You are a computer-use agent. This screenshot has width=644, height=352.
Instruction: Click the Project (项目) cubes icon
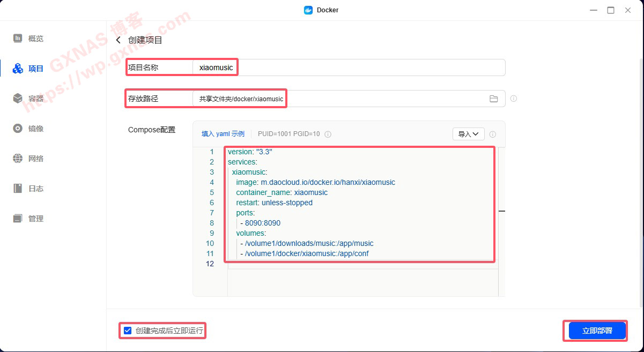tap(18, 69)
